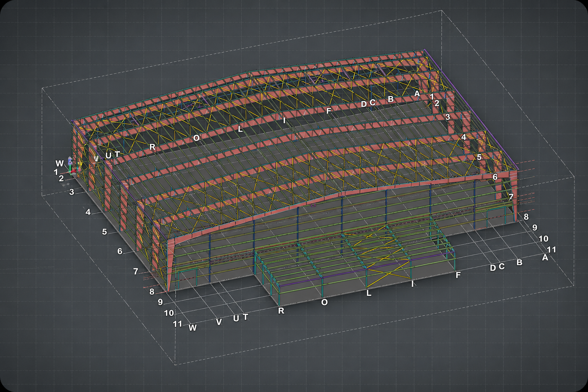Click roof-level grid label 5 on the gable
This screenshot has width=588, height=392.
pos(479,157)
